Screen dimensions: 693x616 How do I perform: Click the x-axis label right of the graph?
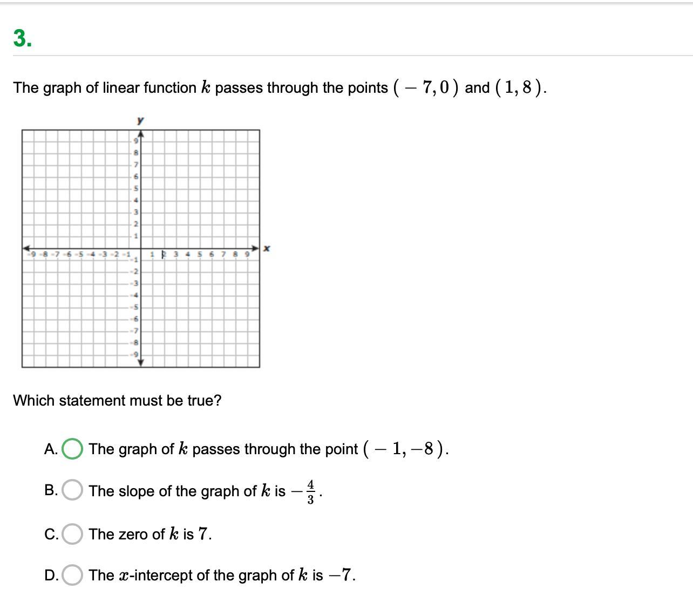click(x=267, y=248)
